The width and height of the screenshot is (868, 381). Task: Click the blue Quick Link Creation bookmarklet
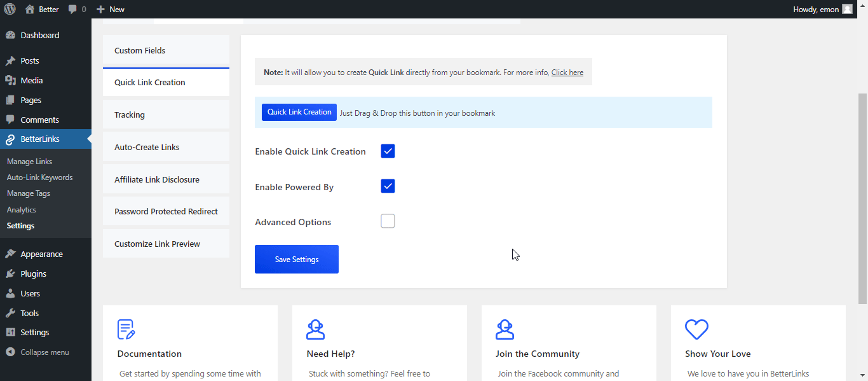[299, 111]
